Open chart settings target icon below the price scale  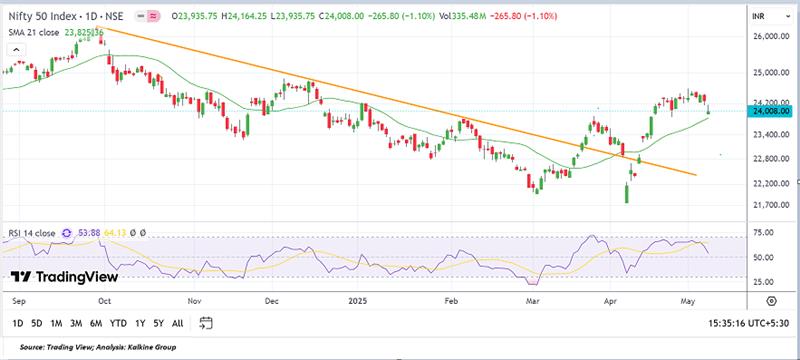point(771,301)
